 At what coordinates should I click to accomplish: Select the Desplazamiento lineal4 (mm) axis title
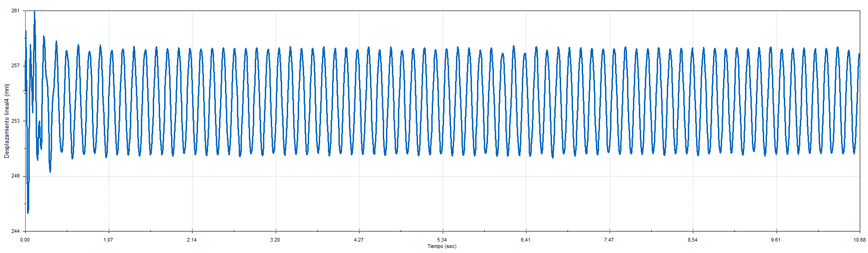pyautogui.click(x=7, y=121)
